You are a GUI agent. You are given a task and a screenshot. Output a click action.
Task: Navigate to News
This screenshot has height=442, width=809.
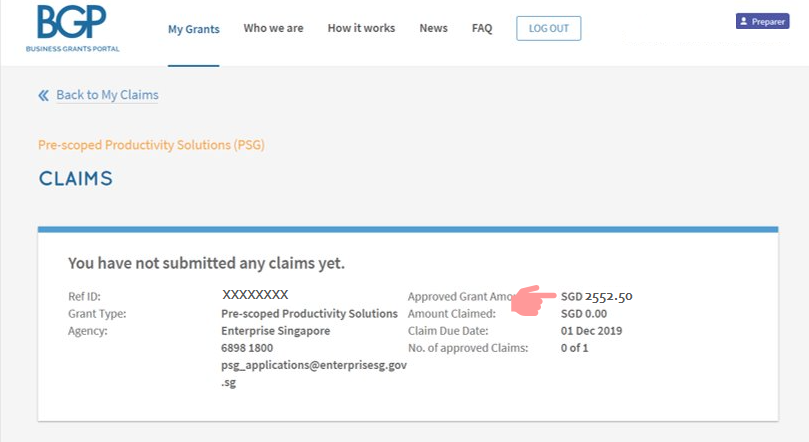433,28
